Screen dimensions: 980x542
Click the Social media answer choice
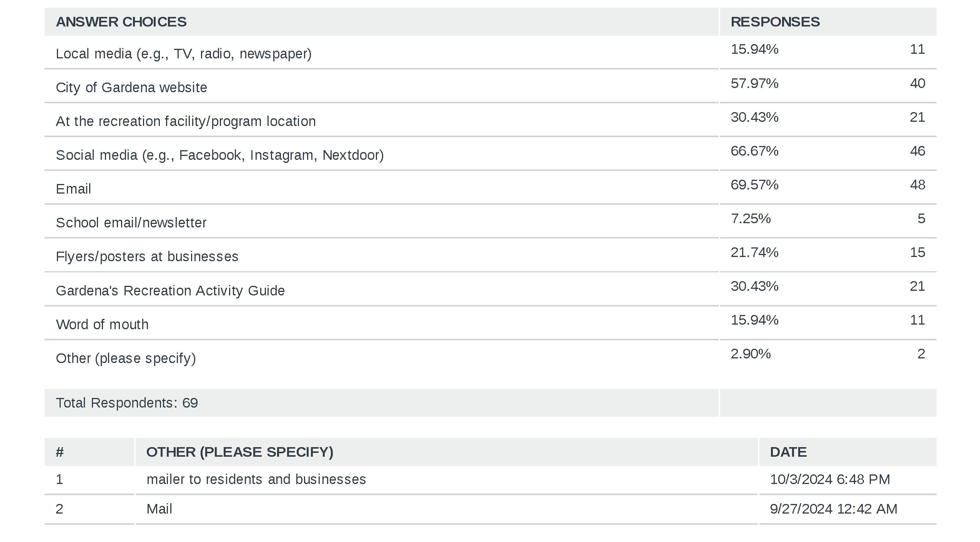pyautogui.click(x=219, y=155)
